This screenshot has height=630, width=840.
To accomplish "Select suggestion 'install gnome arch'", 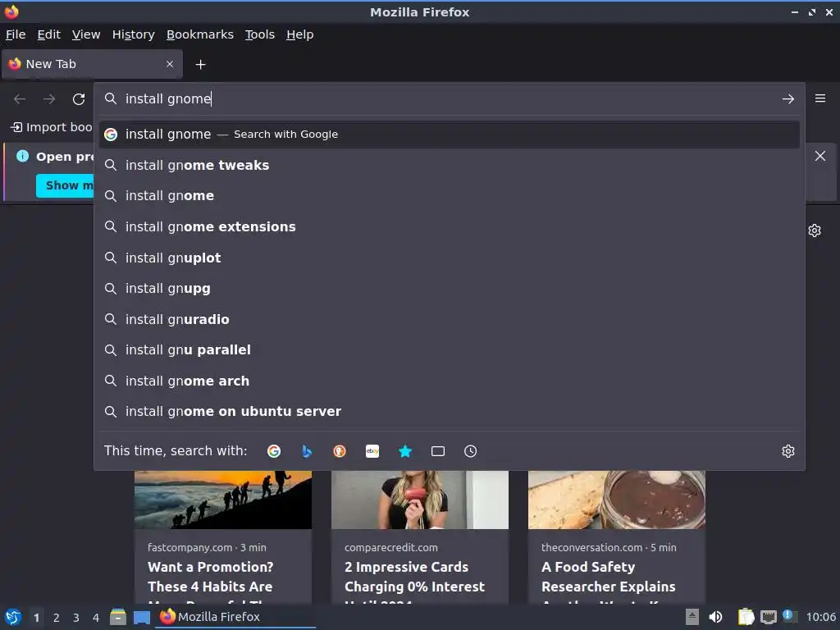I will [x=449, y=381].
